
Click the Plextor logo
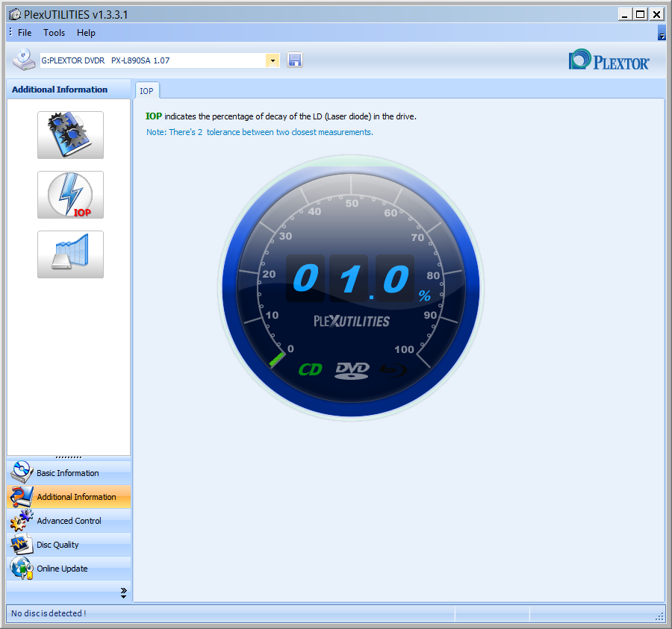[x=609, y=60]
